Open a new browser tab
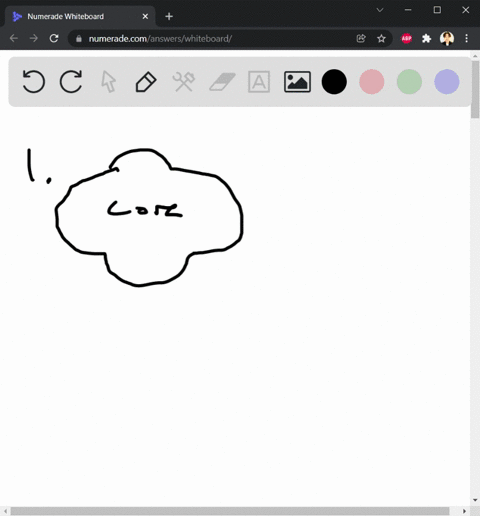The height and width of the screenshot is (516, 480). click(169, 16)
